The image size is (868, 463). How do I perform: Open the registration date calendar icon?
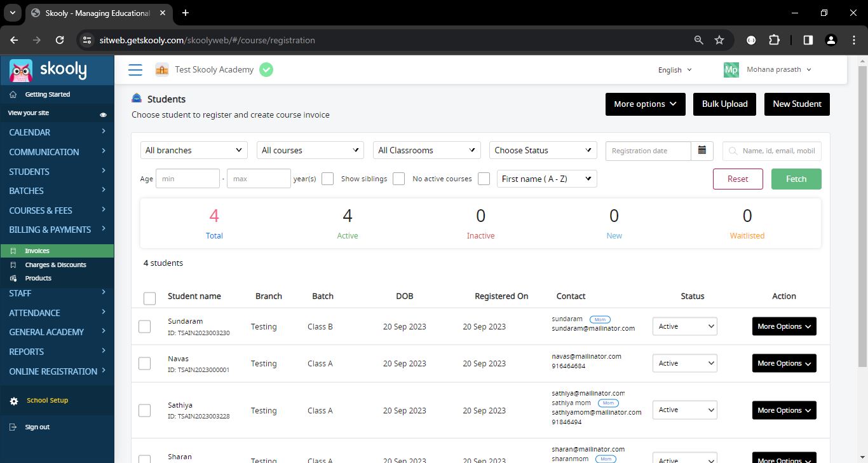click(702, 151)
